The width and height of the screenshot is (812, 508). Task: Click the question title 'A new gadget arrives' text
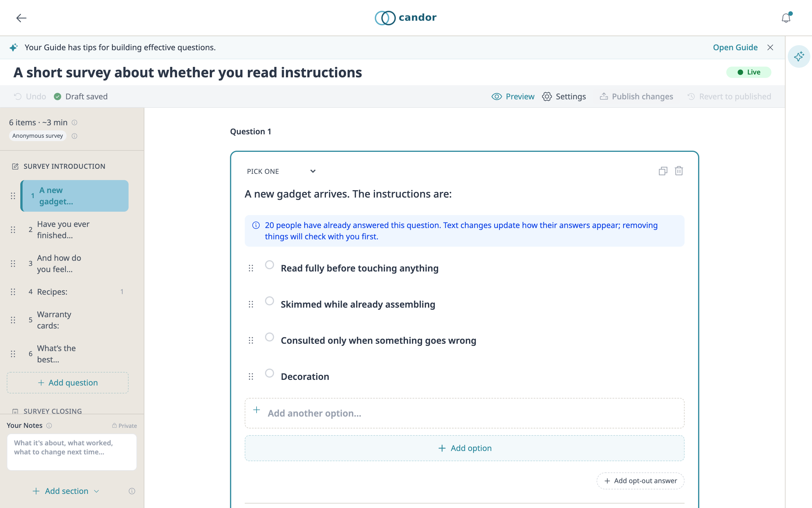[x=348, y=194]
